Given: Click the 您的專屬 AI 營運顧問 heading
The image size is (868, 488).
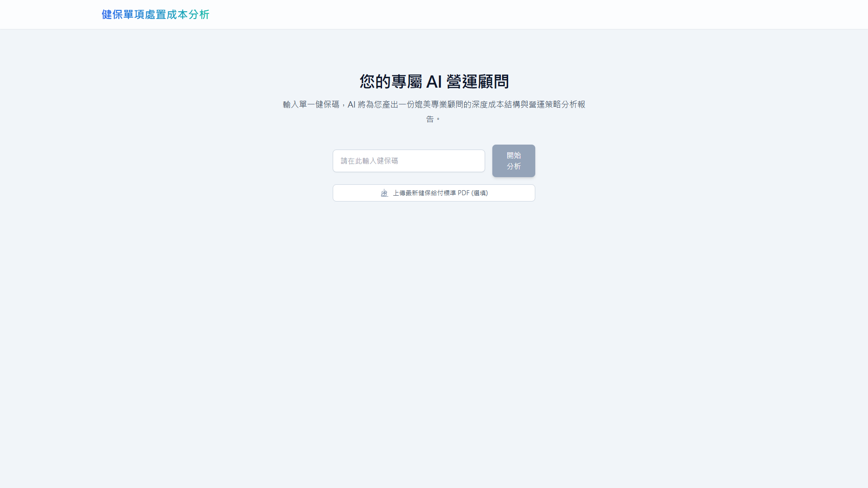Looking at the screenshot, I should point(434,82).
